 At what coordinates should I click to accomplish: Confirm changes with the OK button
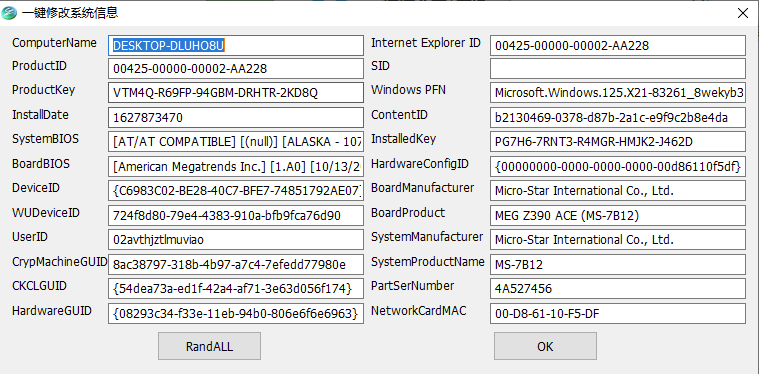point(545,346)
